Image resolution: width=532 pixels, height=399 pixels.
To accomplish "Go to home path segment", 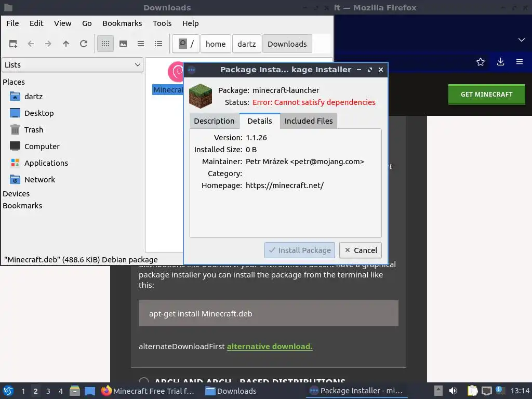I will (x=216, y=44).
